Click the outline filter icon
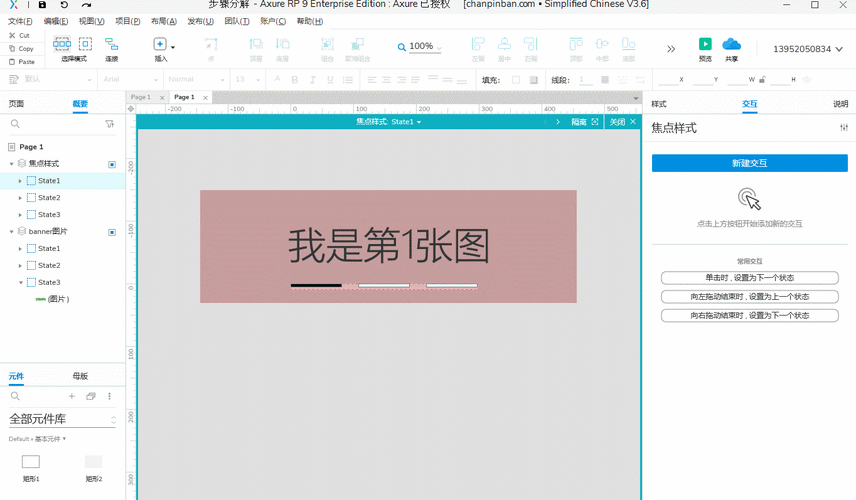The height and width of the screenshot is (500, 856). (x=109, y=124)
